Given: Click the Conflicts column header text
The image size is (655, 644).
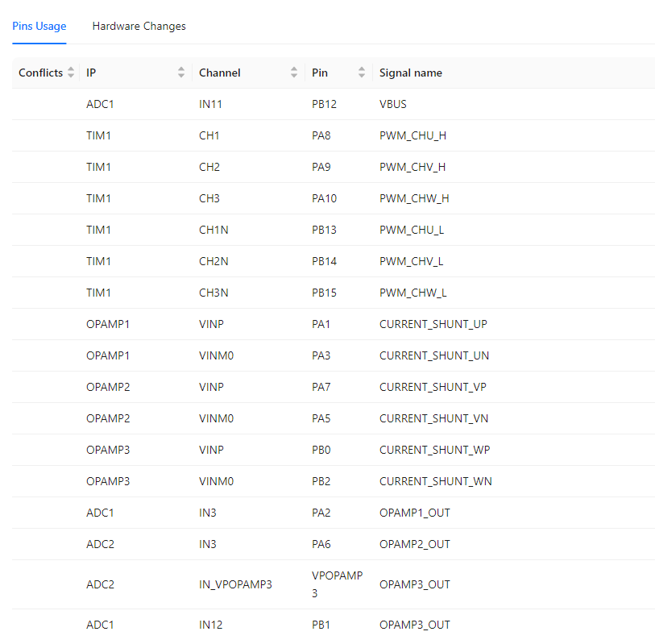Looking at the screenshot, I should (x=40, y=73).
